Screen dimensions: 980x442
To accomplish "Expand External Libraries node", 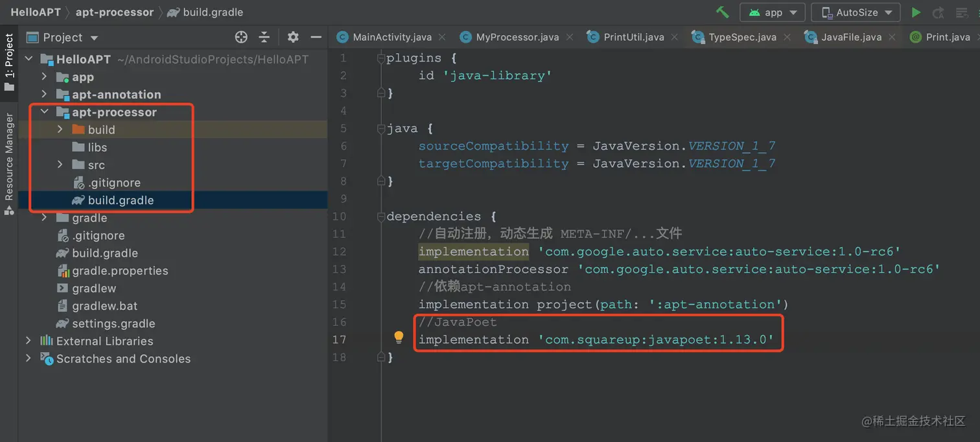I will tap(29, 341).
